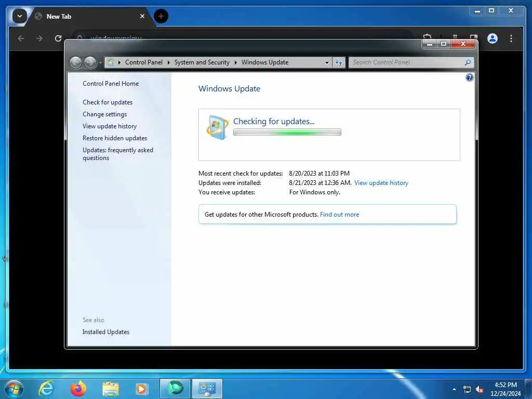Switch to the green browser taskbar button

tap(175, 389)
